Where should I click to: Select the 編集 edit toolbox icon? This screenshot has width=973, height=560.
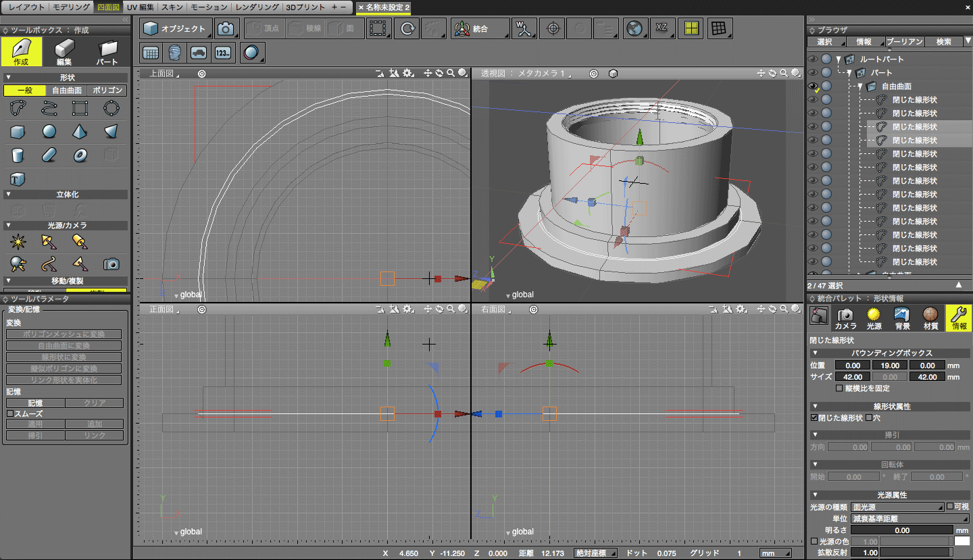(x=64, y=51)
